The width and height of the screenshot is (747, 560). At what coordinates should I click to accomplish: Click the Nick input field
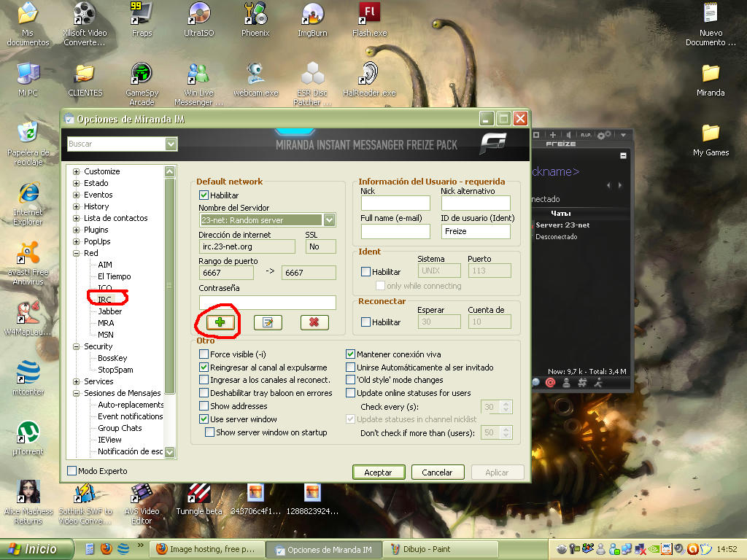pyautogui.click(x=395, y=203)
